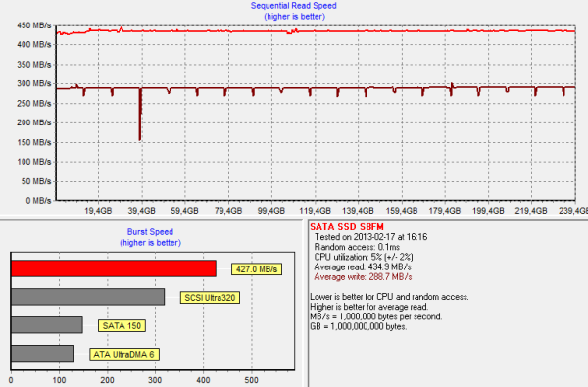This screenshot has width=588, height=387.
Task: Select the ATA UltraDMA 6 label
Action: coord(124,355)
